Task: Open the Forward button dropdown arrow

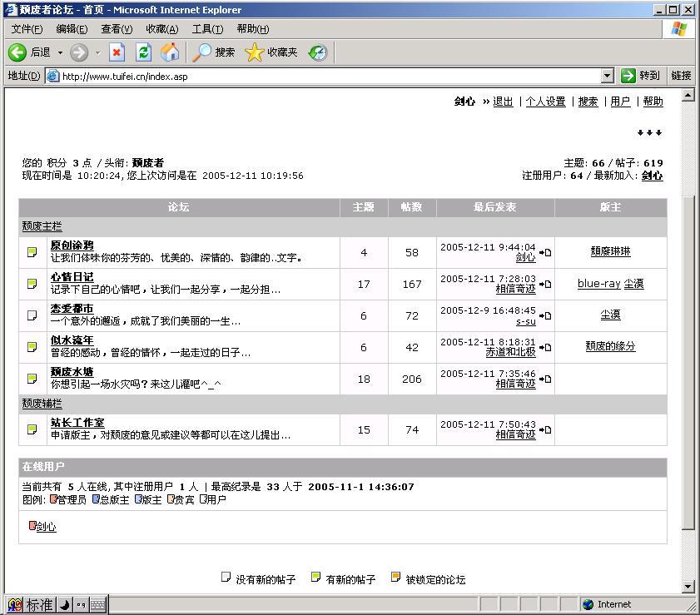Action: tap(97, 52)
